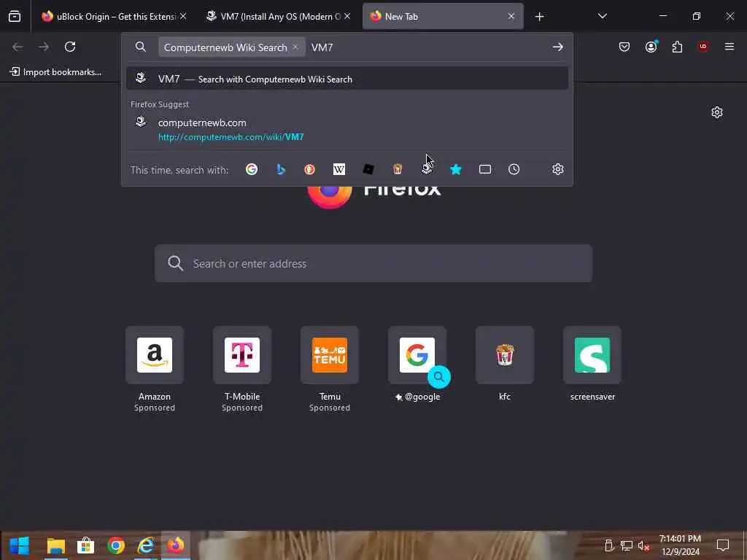Go forward one page
Screen dimensions: 747x560
44,47
